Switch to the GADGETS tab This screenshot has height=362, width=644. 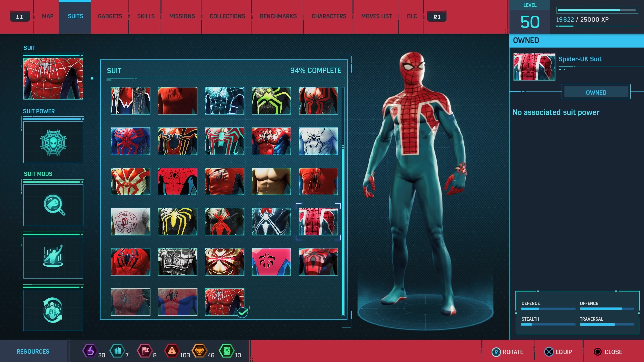[110, 16]
